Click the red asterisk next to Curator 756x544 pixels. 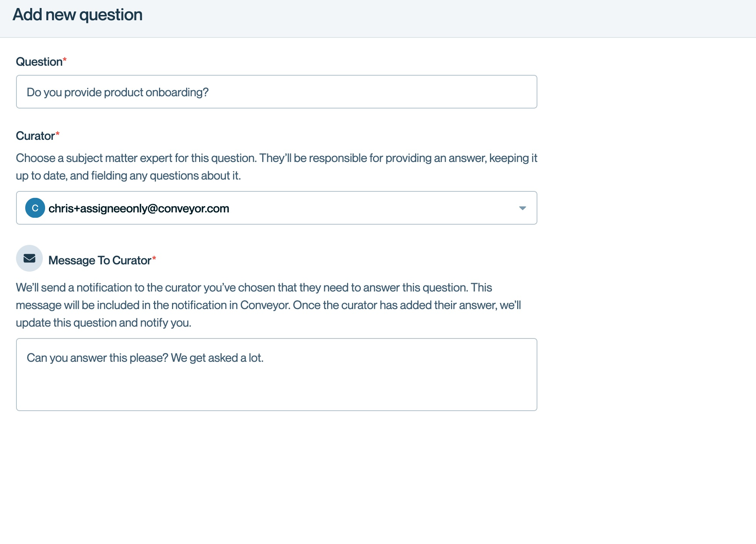pos(58,134)
